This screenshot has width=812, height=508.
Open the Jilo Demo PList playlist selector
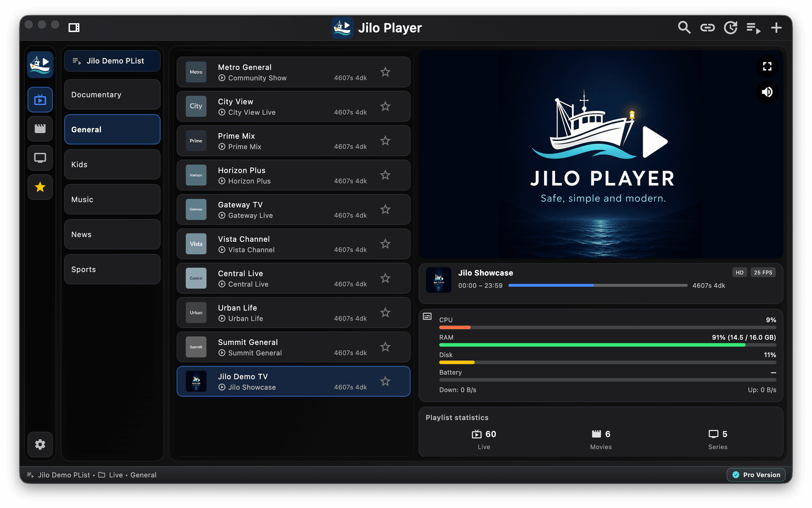112,61
